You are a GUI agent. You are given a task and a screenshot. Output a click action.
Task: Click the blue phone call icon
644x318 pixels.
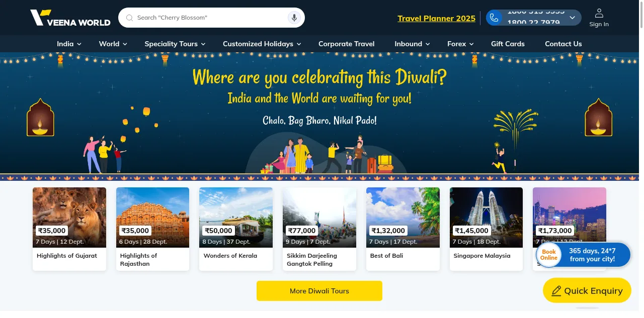pyautogui.click(x=494, y=18)
